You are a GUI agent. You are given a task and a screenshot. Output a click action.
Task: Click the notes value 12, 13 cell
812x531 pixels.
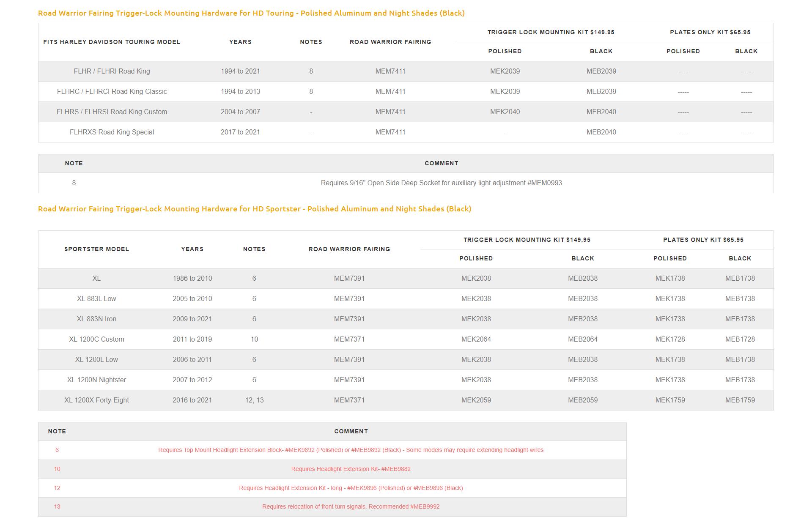coord(254,400)
